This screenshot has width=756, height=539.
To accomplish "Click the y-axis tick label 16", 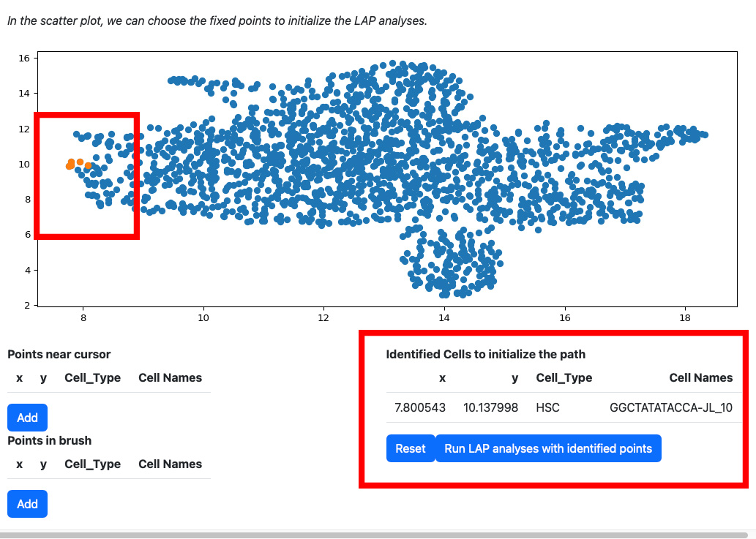I will [x=24, y=59].
